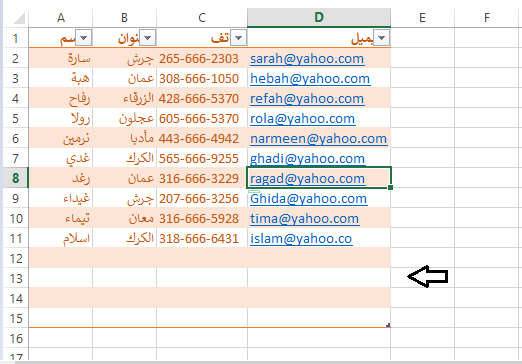Select name cell هبة
Viewport: 522px width, 364px height.
61,79
